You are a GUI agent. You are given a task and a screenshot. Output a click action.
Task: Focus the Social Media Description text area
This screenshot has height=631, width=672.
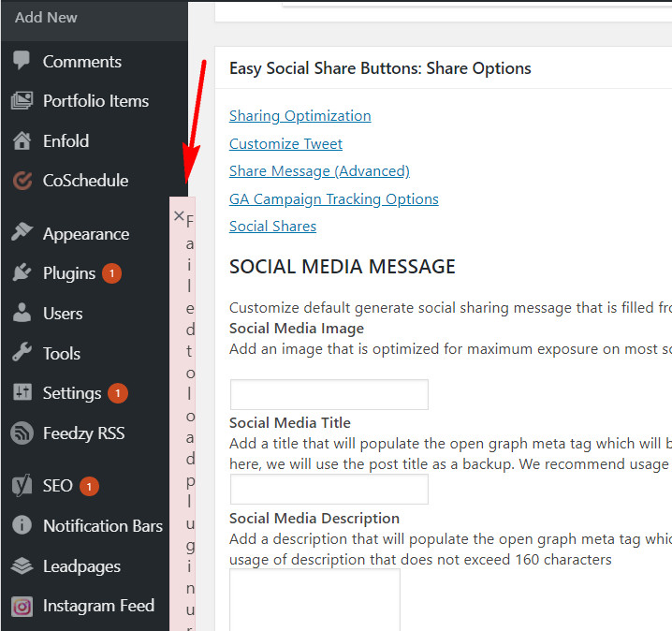(x=315, y=600)
